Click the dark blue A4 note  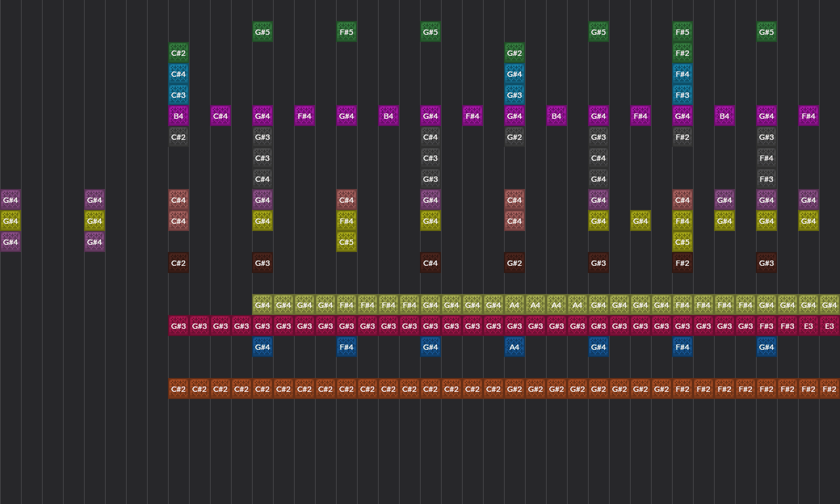514,347
